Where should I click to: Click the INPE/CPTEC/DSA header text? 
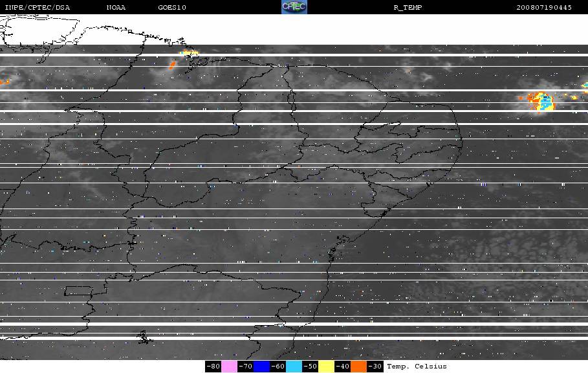(x=37, y=7)
